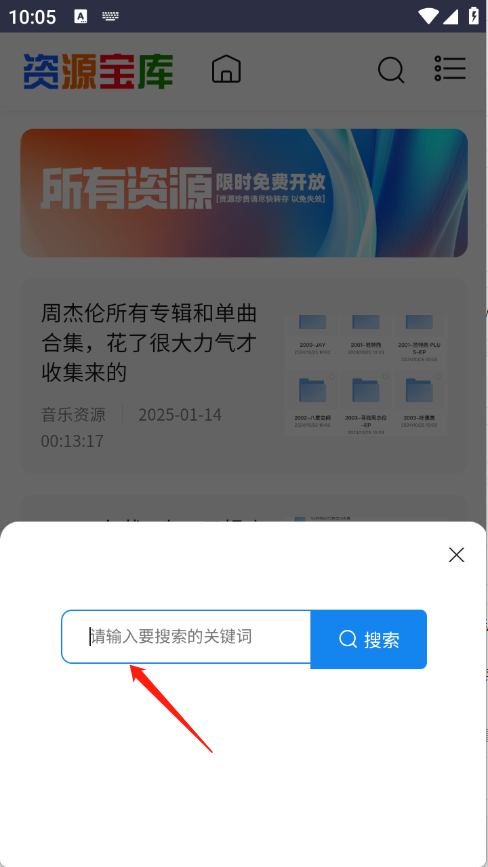The width and height of the screenshot is (488, 867).
Task: Tap the home icon in header
Action: tap(226, 70)
